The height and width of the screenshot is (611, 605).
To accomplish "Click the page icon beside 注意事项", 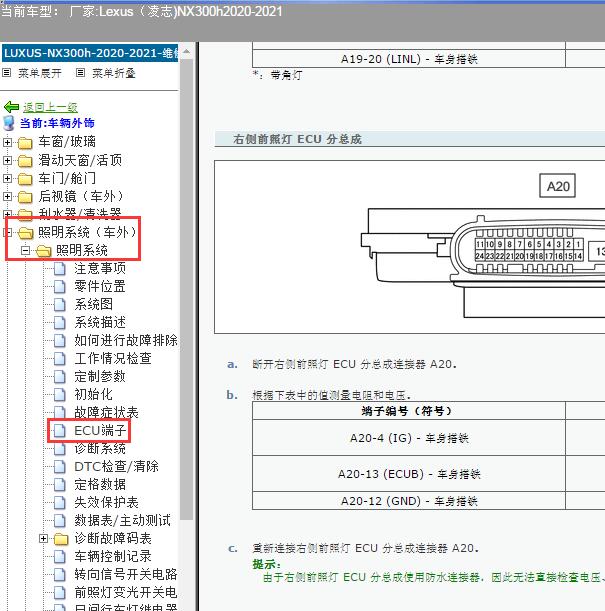I will (x=60, y=268).
